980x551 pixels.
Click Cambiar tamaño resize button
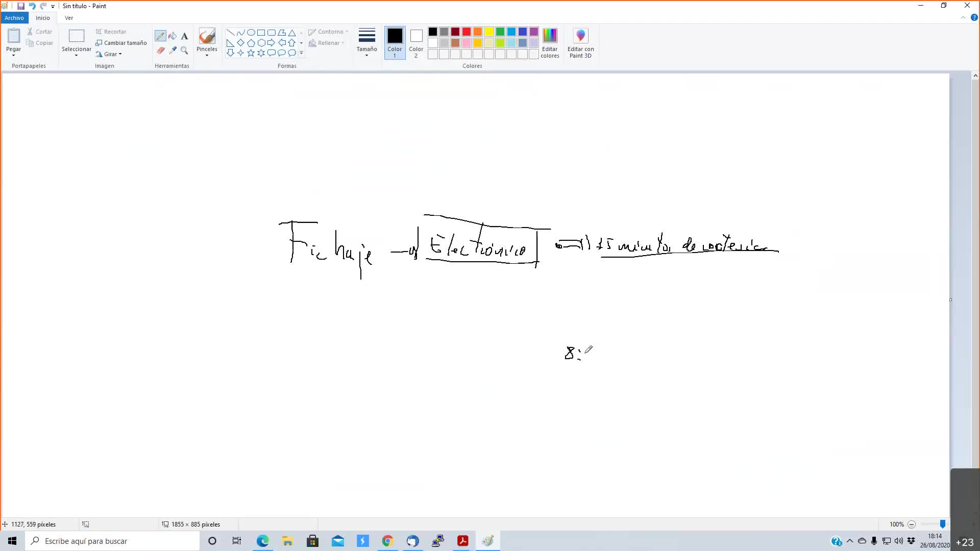[121, 43]
